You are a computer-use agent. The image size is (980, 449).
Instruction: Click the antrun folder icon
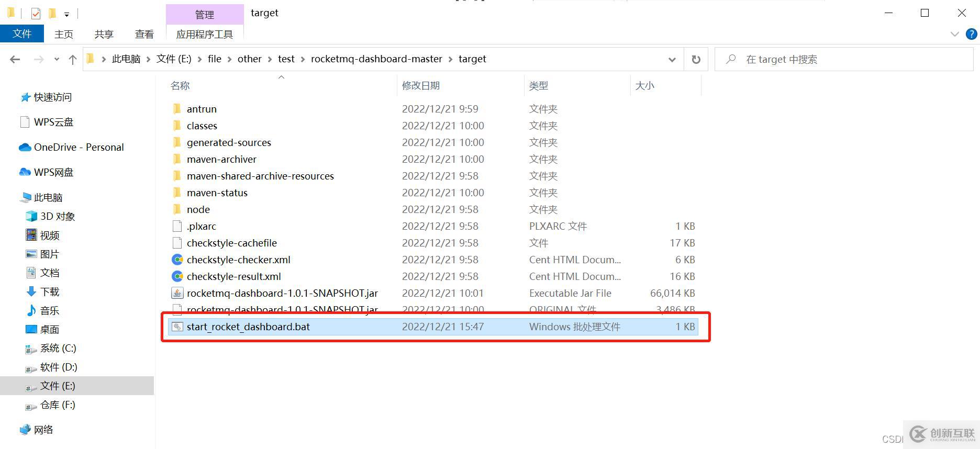click(x=177, y=109)
